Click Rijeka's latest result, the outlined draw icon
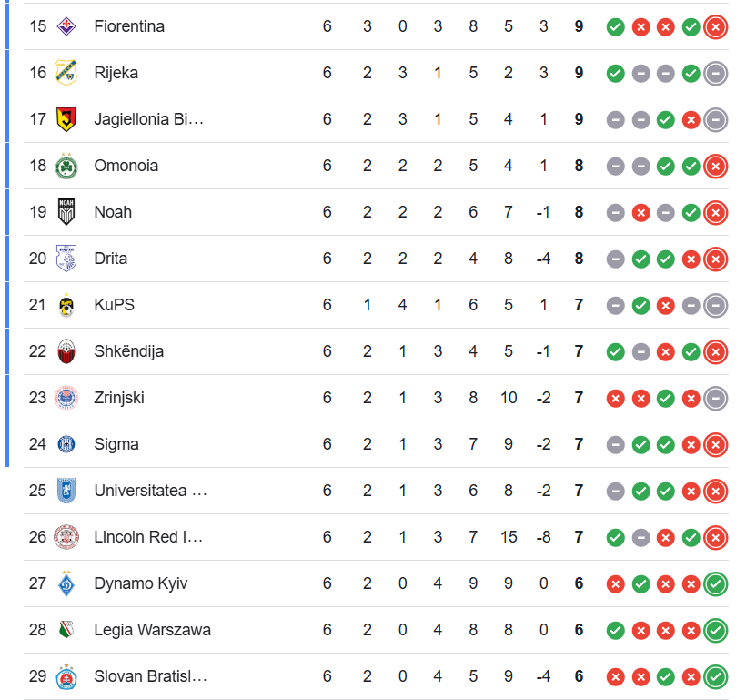746x700 pixels. pos(716,74)
